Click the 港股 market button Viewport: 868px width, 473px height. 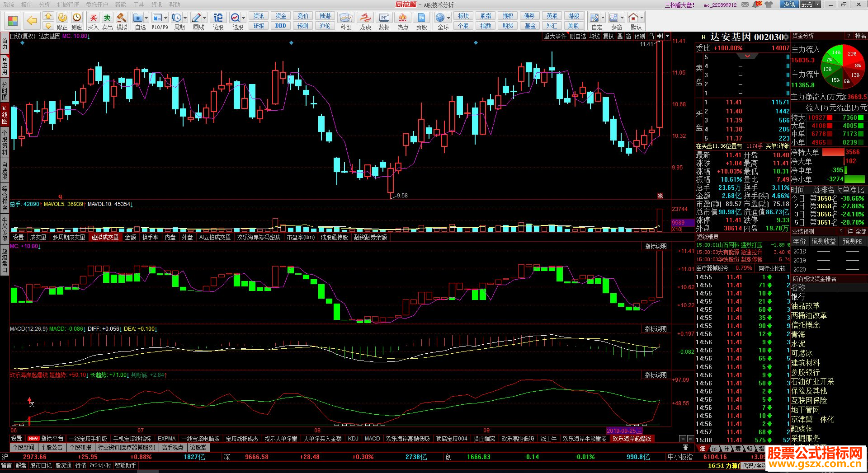pyautogui.click(x=574, y=16)
